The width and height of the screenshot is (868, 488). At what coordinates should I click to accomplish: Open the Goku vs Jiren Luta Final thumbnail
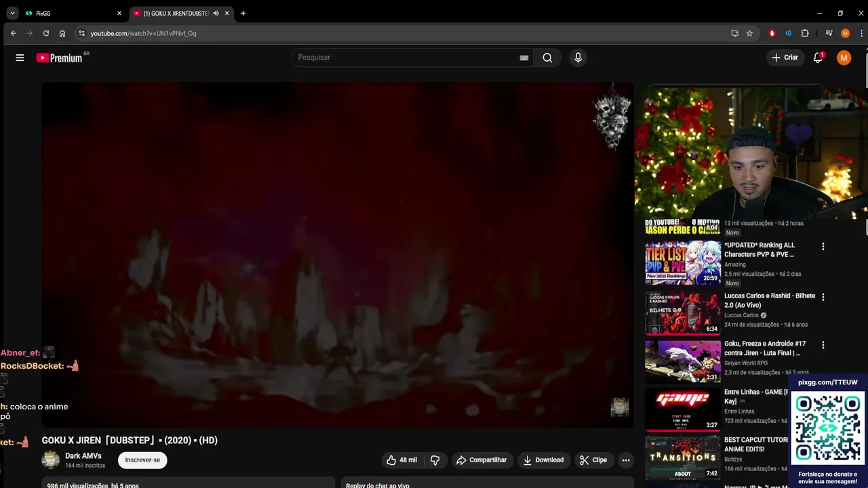point(683,362)
